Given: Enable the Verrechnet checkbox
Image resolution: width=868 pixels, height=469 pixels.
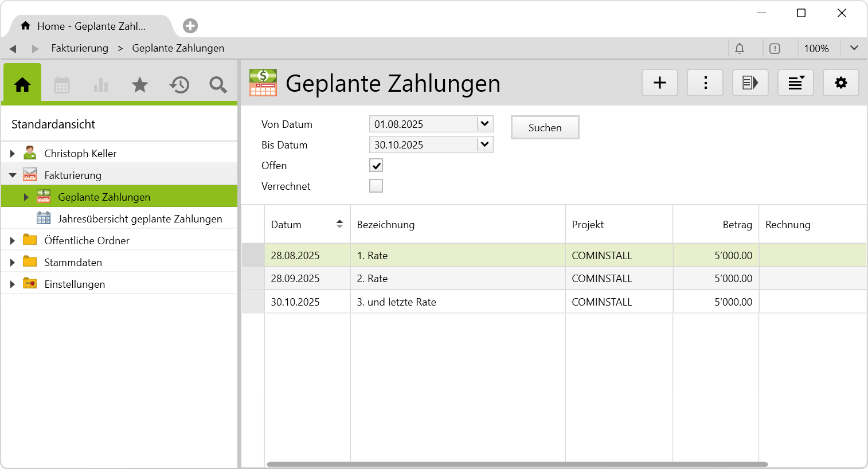Looking at the screenshot, I should pyautogui.click(x=376, y=186).
